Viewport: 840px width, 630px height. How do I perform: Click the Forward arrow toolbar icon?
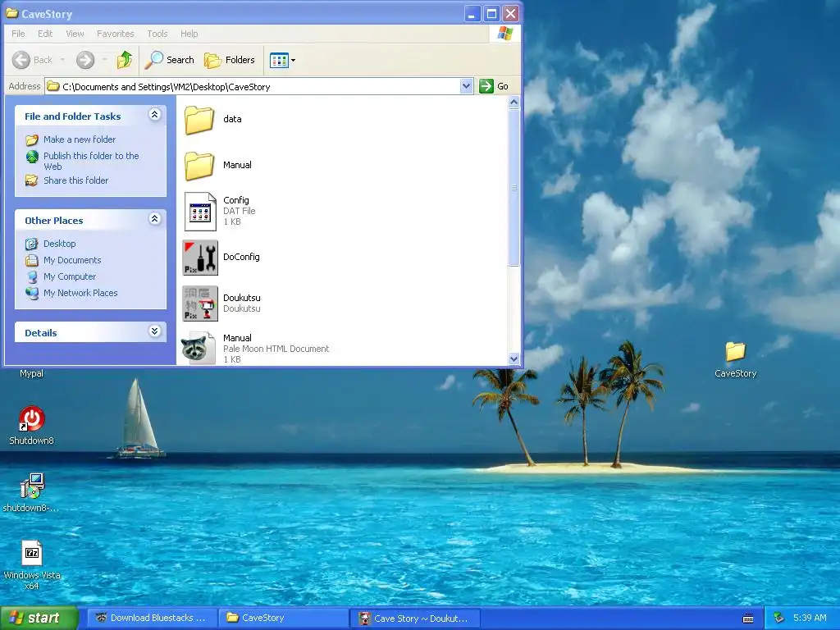pos(85,59)
